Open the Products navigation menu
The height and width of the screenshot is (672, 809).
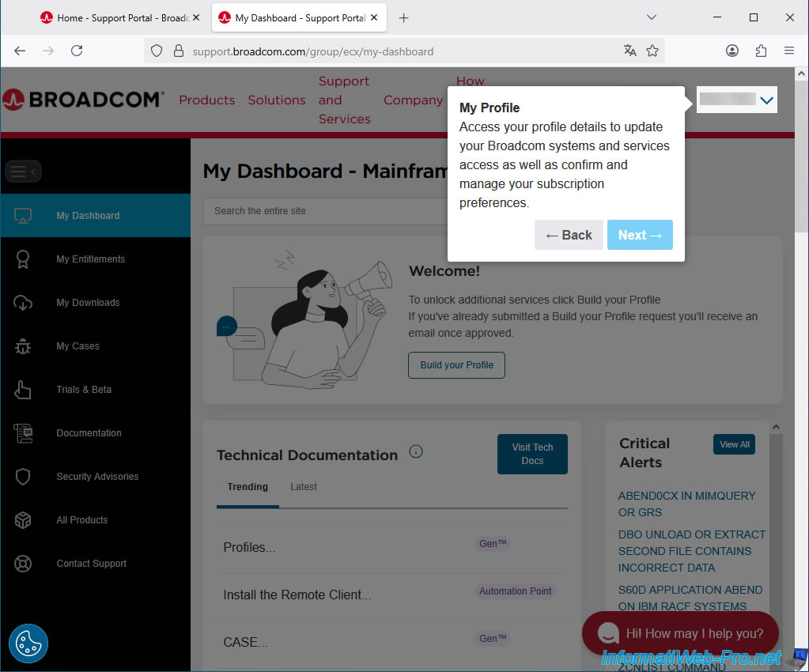point(206,100)
